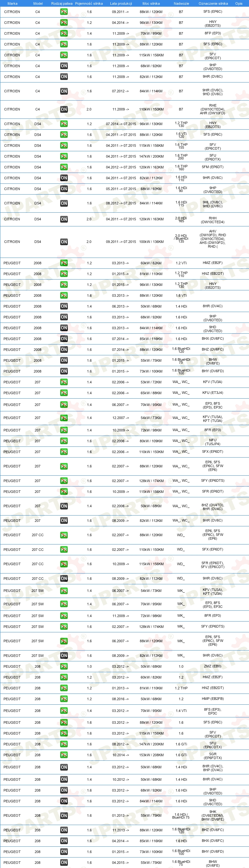This screenshot has width=249, height=868.
Task: Select the '1.6 THP 200' body cell
Action: click(181, 157)
